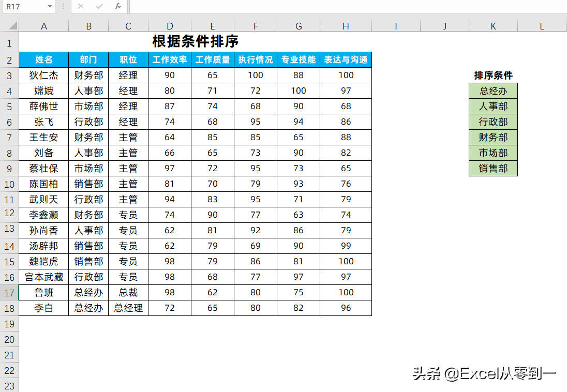
Task: Click 李鑫灏's 工作质量 value 90
Action: coord(213,215)
